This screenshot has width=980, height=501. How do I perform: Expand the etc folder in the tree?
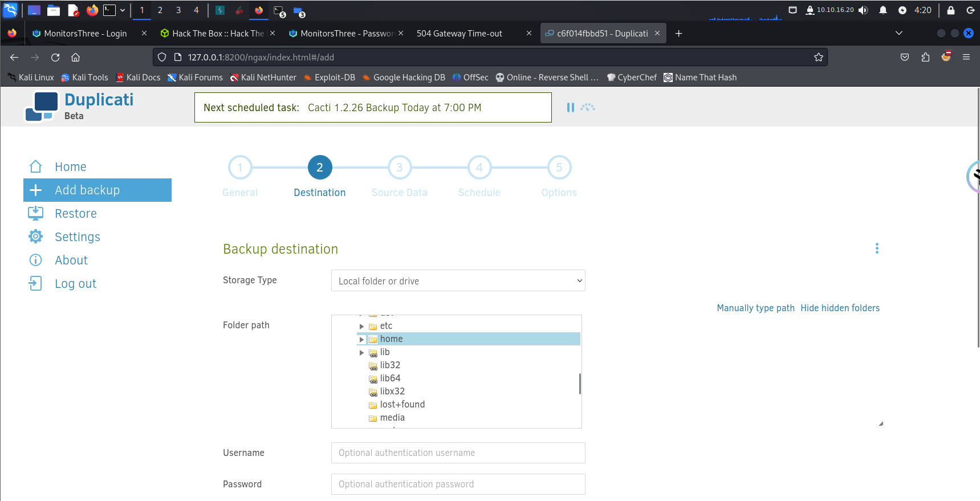(361, 327)
